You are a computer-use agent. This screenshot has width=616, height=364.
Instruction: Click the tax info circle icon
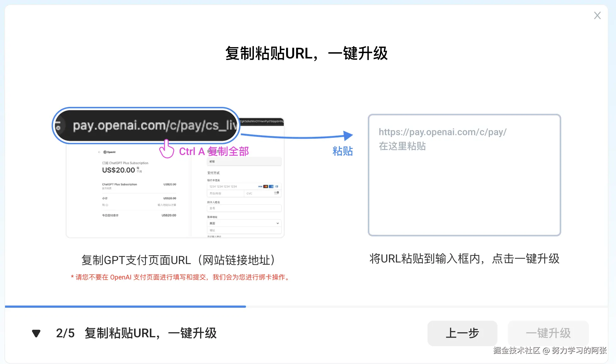pos(107,205)
